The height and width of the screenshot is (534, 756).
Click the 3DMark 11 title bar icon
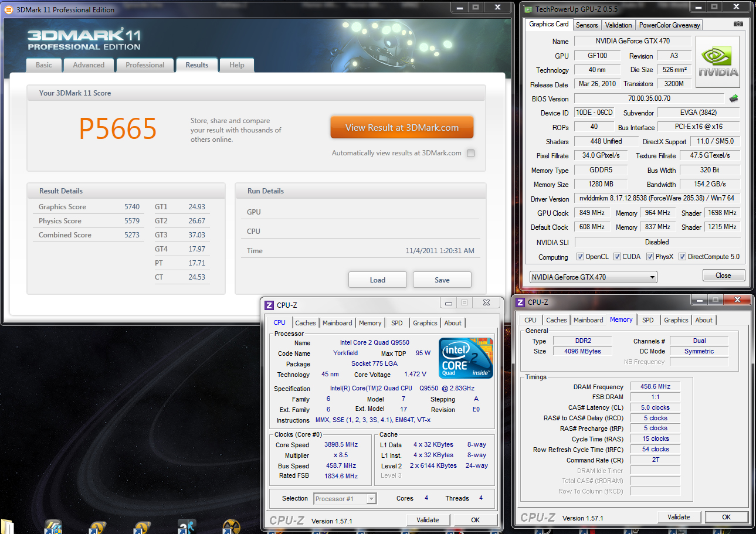coord(9,9)
